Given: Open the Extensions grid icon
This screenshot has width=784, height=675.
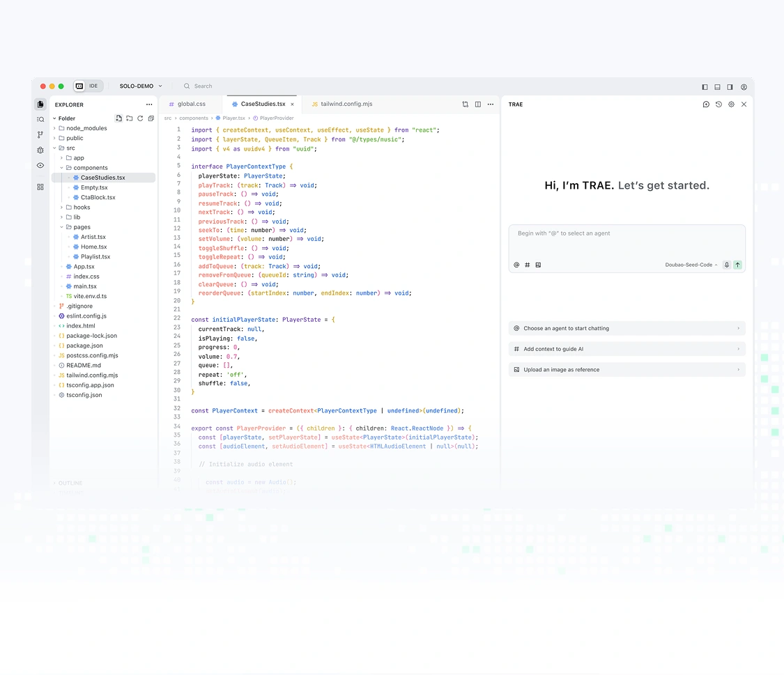Looking at the screenshot, I should tap(40, 187).
